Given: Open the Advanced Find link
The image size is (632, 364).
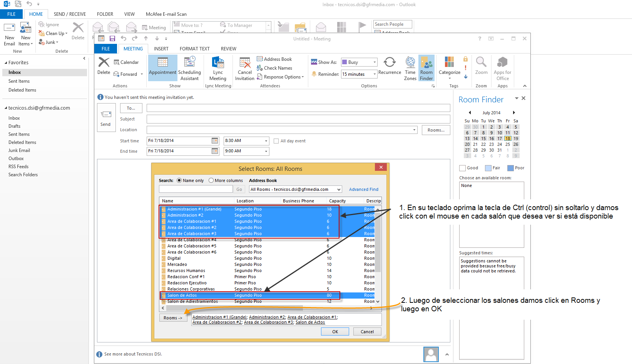Looking at the screenshot, I should click(x=363, y=189).
